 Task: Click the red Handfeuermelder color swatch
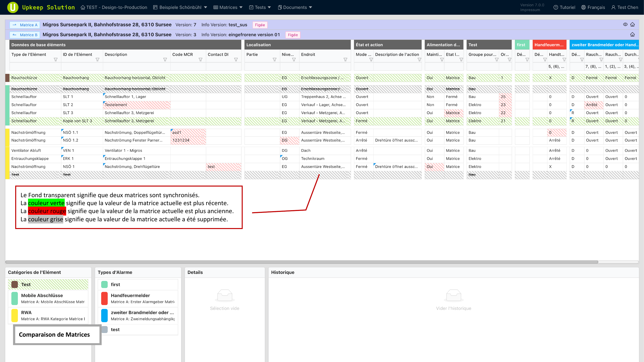(104, 299)
